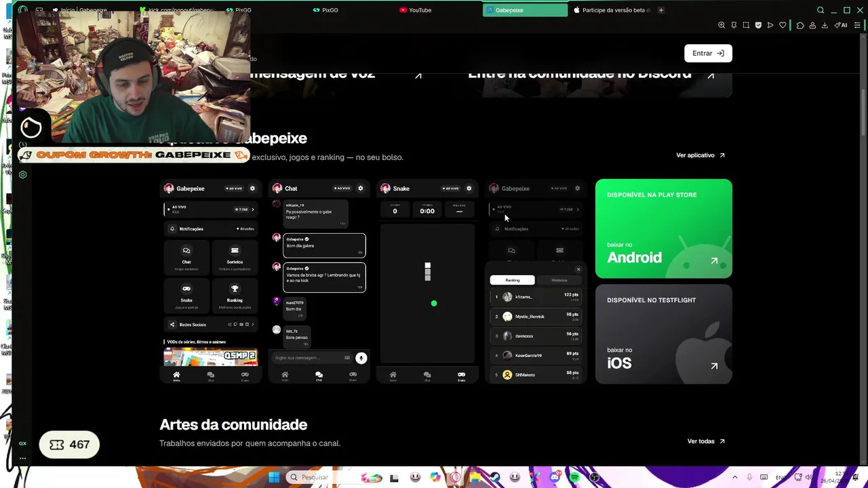Click the image attach icon in message box
868x488 pixels.
[347, 358]
